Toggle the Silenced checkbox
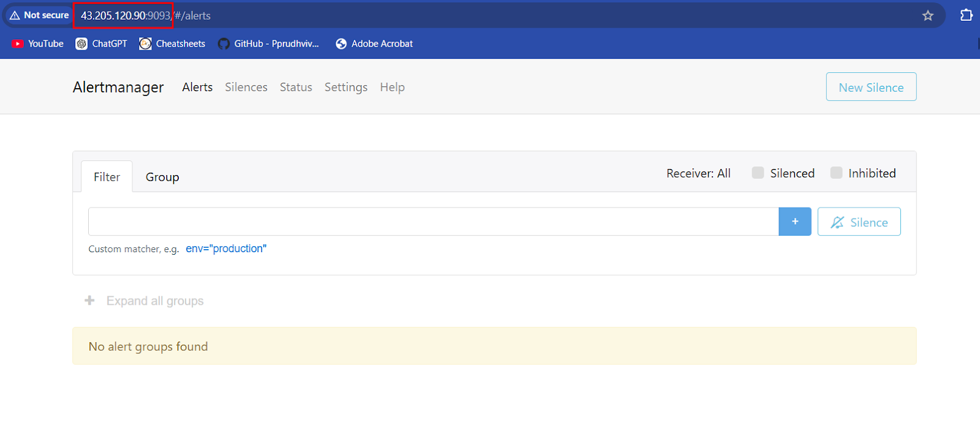The image size is (980, 423). point(758,173)
